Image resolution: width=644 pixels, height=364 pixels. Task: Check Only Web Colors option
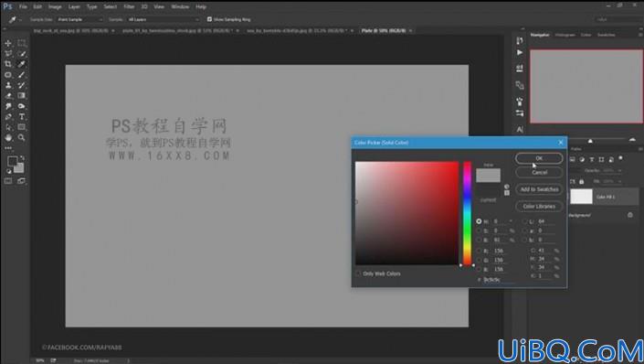[358, 273]
